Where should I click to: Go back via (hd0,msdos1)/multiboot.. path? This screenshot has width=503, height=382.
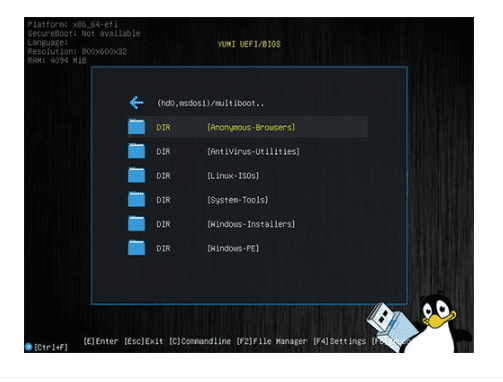(x=210, y=103)
